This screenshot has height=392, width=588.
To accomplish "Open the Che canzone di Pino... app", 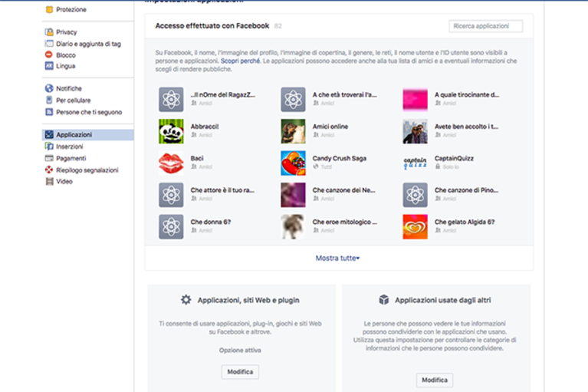I will (x=466, y=190).
